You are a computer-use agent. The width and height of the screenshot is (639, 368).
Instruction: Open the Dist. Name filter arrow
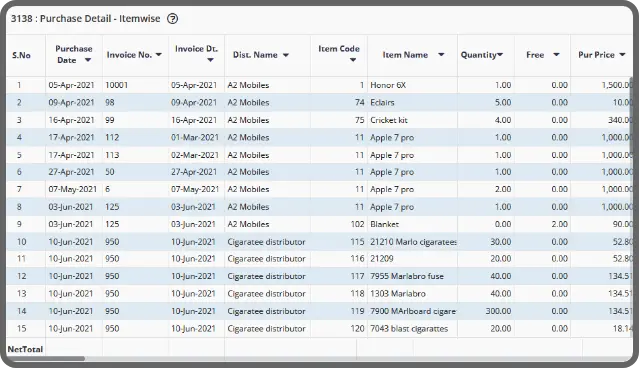(286, 55)
